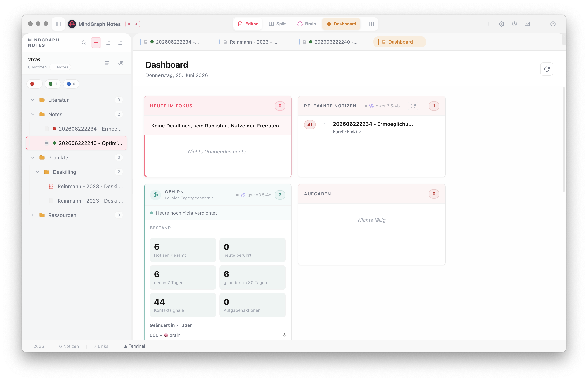This screenshot has height=381, width=588.
Task: Click the Gehirn brain card icon
Action: [x=156, y=195]
